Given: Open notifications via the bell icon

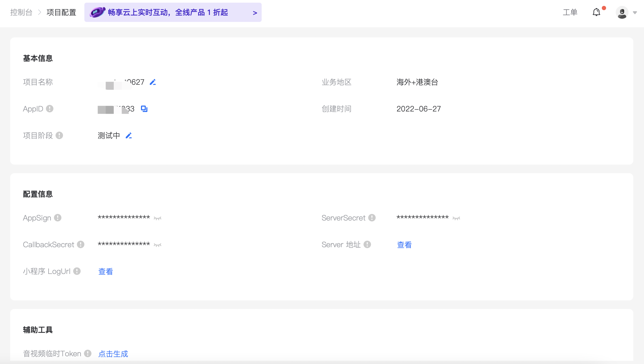Looking at the screenshot, I should coord(596,12).
